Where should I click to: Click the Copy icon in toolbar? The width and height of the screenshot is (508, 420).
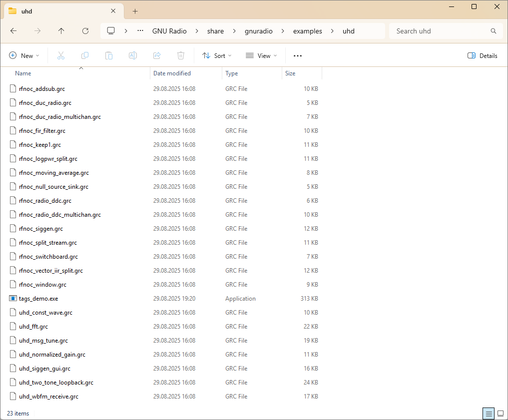point(85,55)
